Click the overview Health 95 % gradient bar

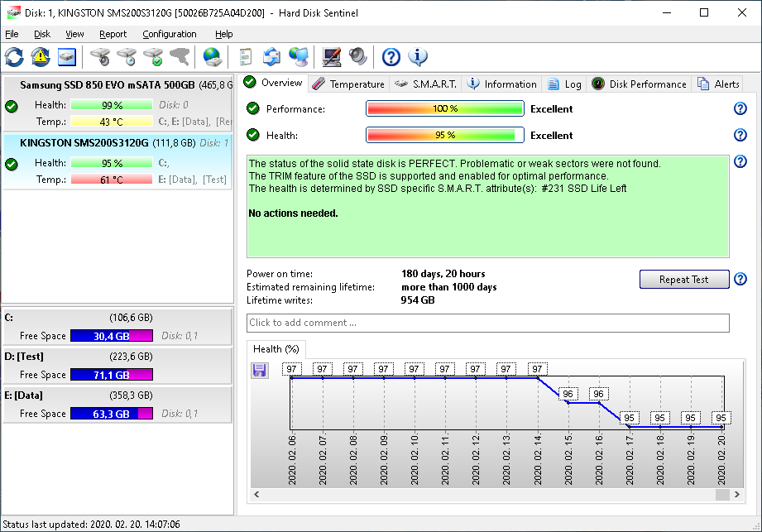point(444,135)
